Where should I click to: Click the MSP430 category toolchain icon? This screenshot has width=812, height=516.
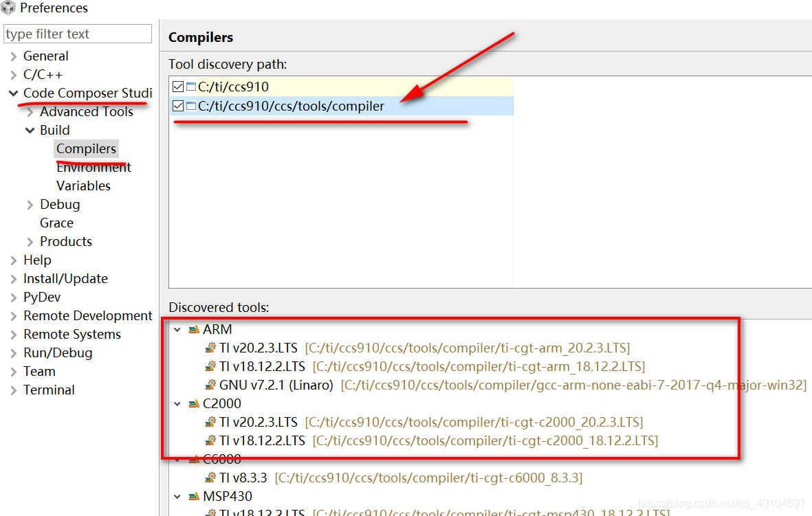point(194,496)
